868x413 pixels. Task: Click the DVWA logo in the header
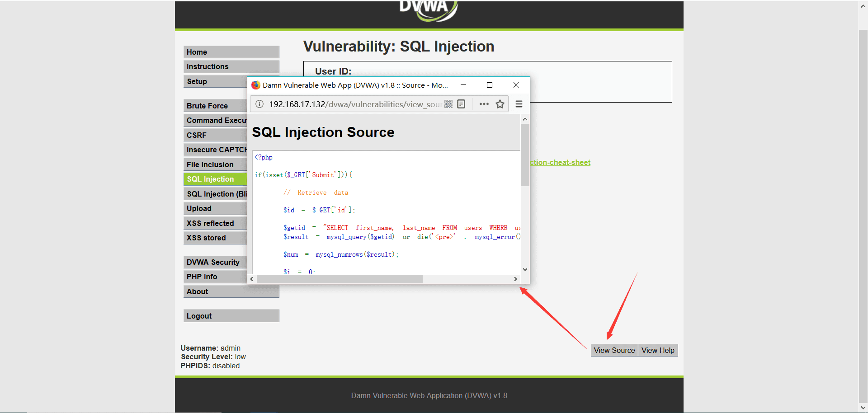point(429,11)
